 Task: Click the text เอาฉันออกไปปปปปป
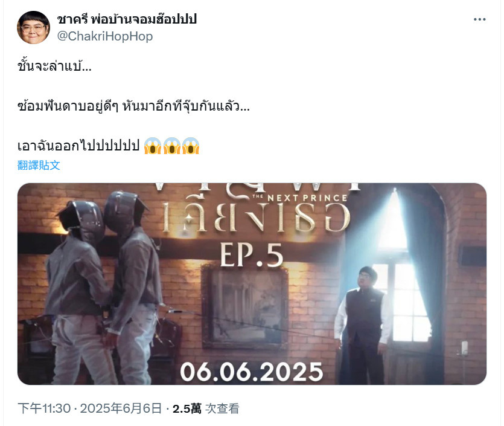78,146
